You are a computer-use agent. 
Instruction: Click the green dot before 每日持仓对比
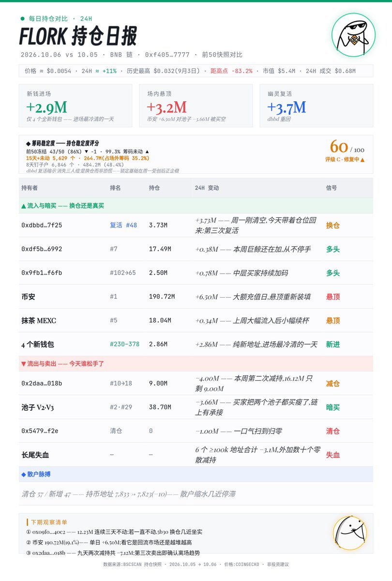point(23,18)
